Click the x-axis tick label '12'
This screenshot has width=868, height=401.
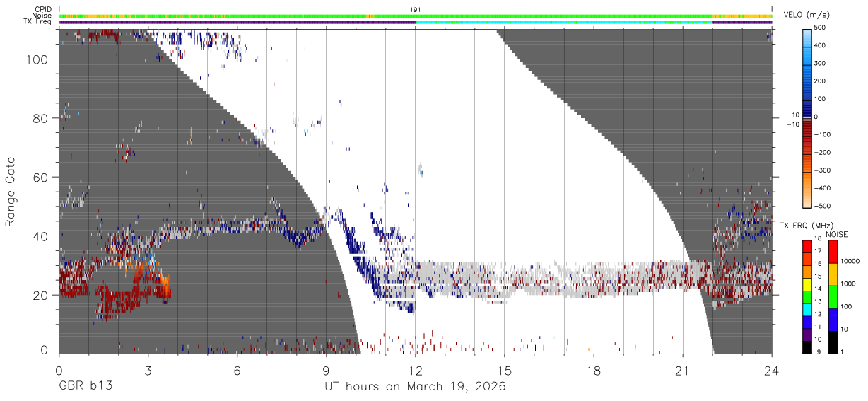pos(416,370)
